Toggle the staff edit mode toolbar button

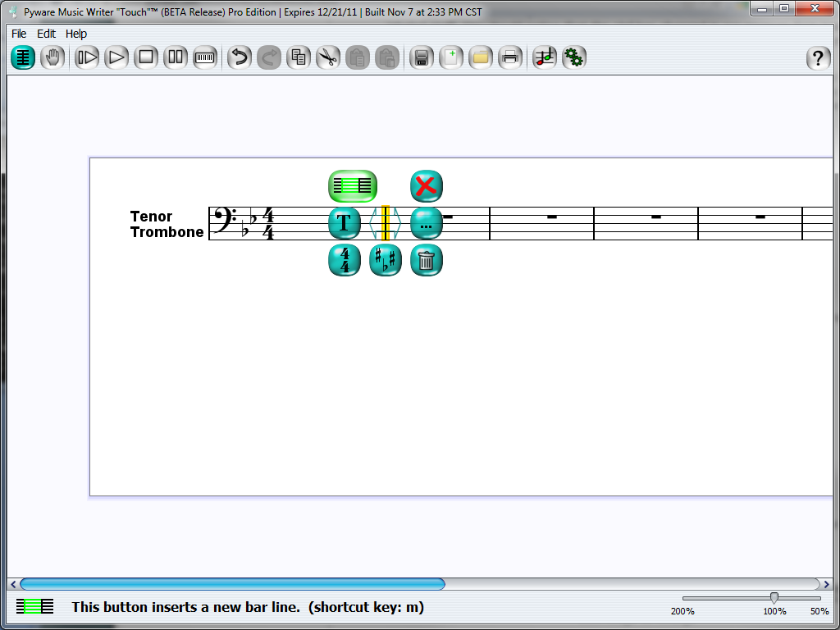click(x=23, y=57)
